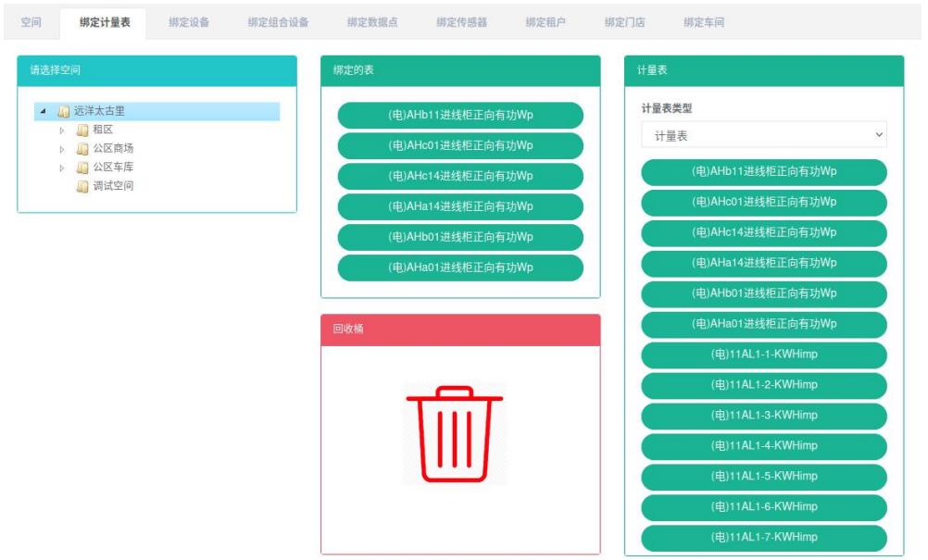
Task: Click the folder icon beside 调试空间
Action: pyautogui.click(x=82, y=186)
